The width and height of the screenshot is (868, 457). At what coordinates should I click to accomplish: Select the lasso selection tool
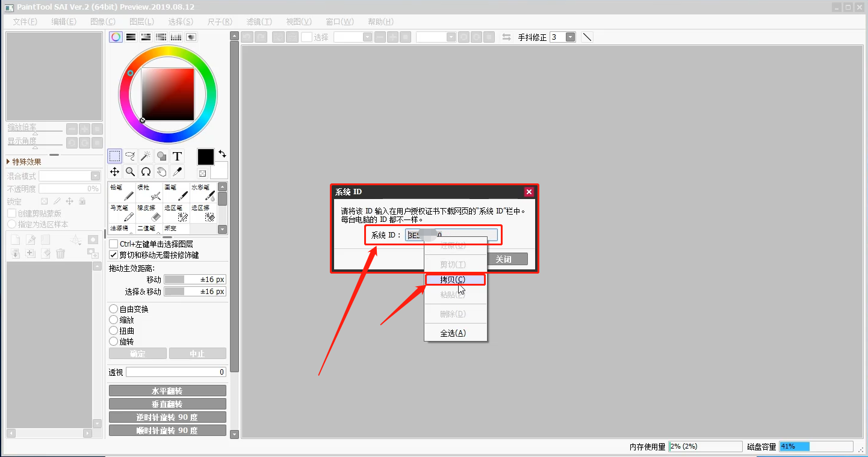(130, 156)
